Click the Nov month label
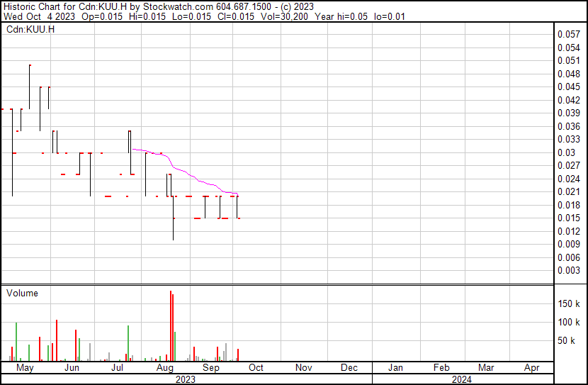The height and width of the screenshot is (385, 588). tap(304, 368)
